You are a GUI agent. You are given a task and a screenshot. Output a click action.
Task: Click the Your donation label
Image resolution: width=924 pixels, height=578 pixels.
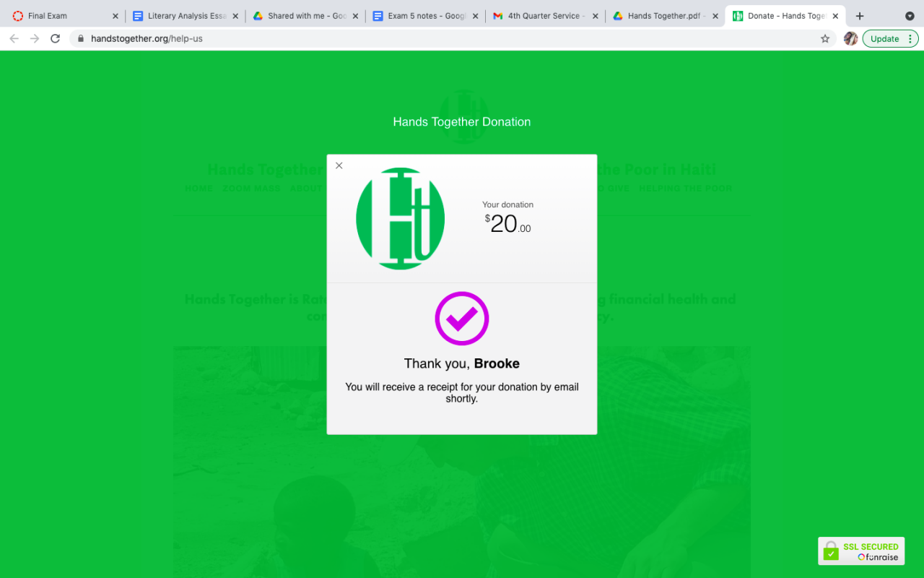pos(507,204)
